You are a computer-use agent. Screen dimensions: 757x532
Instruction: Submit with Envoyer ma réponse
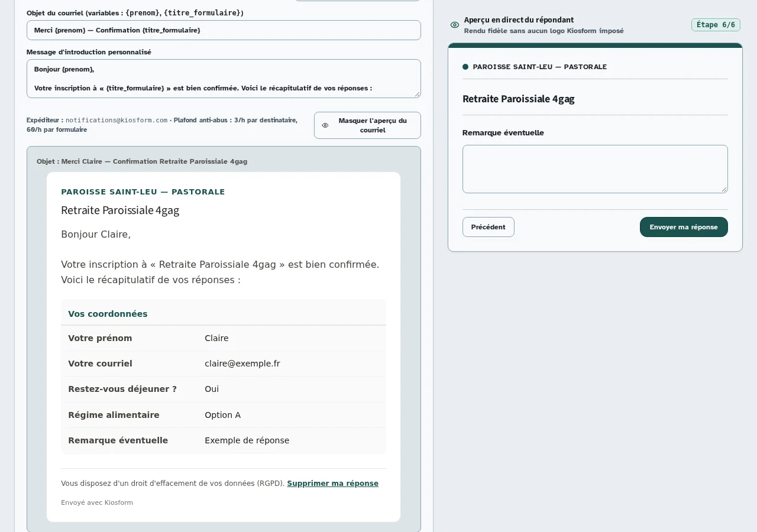684,227
